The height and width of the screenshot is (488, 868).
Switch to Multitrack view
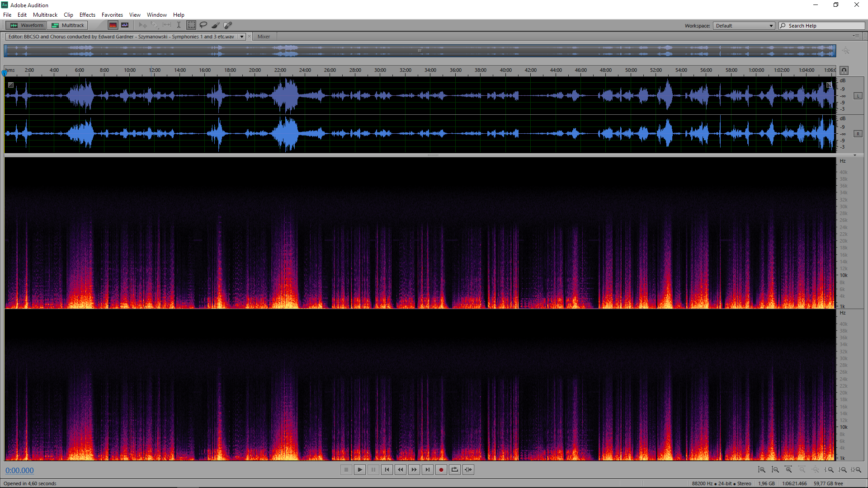pyautogui.click(x=68, y=25)
